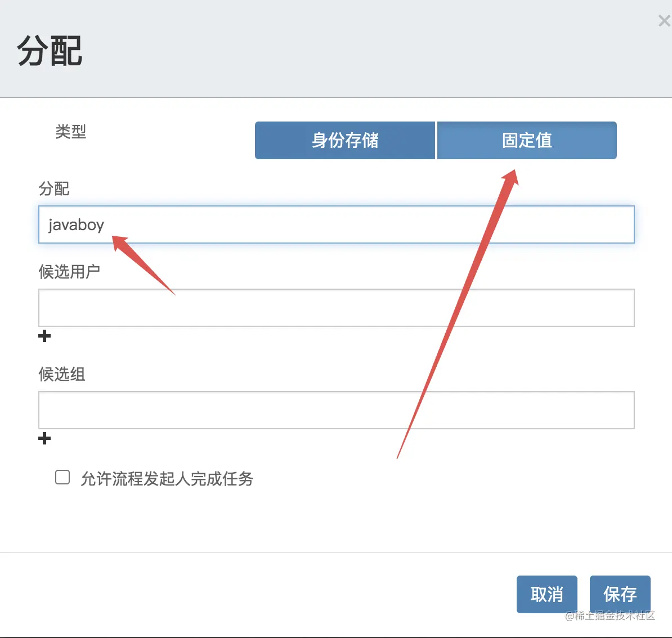Switch to 身份存储 assignment type
The image size is (672, 638).
[344, 140]
